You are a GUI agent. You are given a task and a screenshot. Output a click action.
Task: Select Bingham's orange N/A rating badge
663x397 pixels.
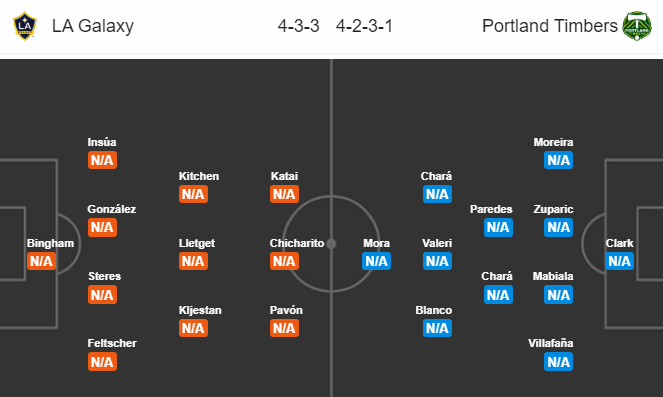coord(41,261)
